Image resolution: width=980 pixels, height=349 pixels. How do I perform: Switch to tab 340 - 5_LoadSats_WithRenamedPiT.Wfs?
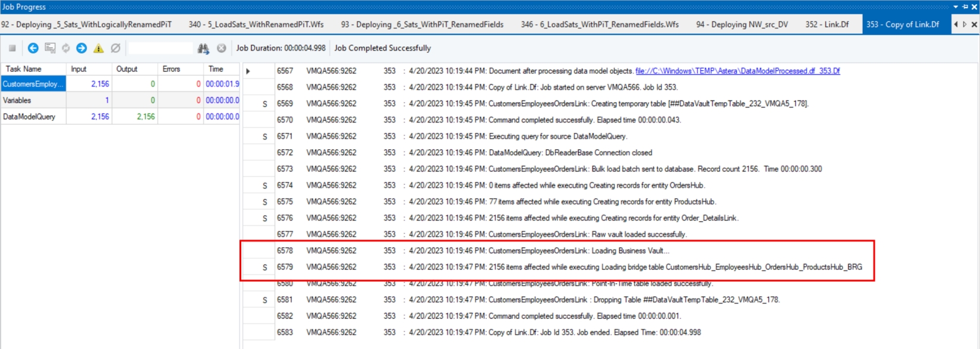click(x=256, y=24)
